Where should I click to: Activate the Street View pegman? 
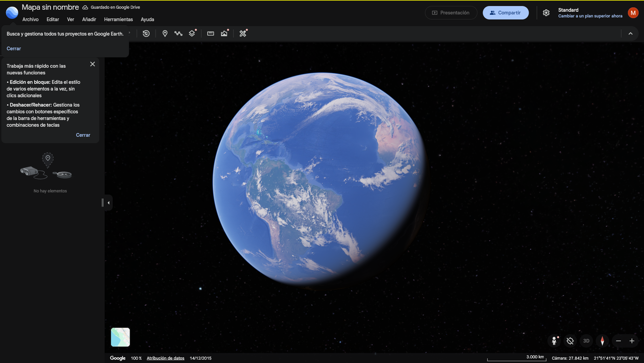click(554, 341)
